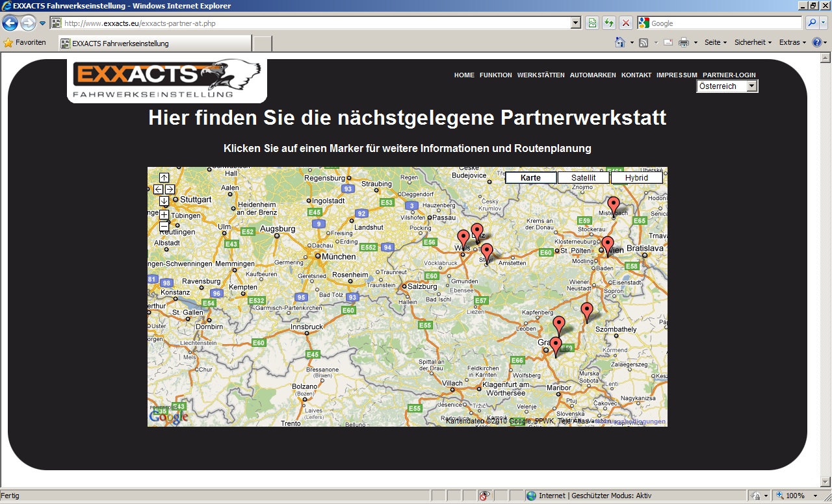The image size is (832, 504).
Task: Select the red marker at Wien
Action: [x=607, y=246]
